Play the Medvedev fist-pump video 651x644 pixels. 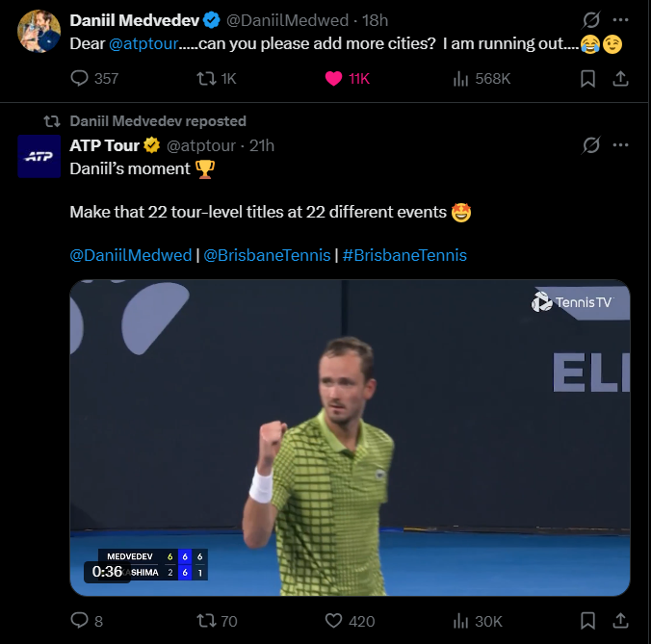pos(350,438)
